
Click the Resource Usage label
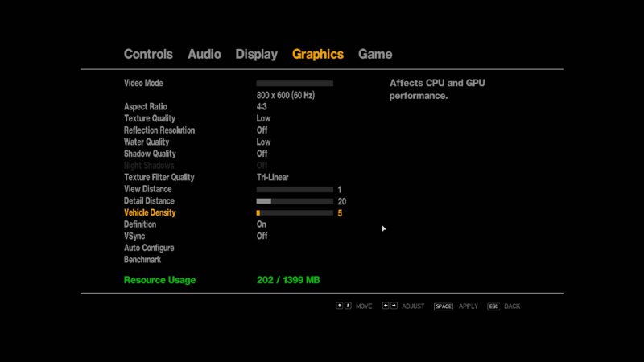[x=159, y=280]
